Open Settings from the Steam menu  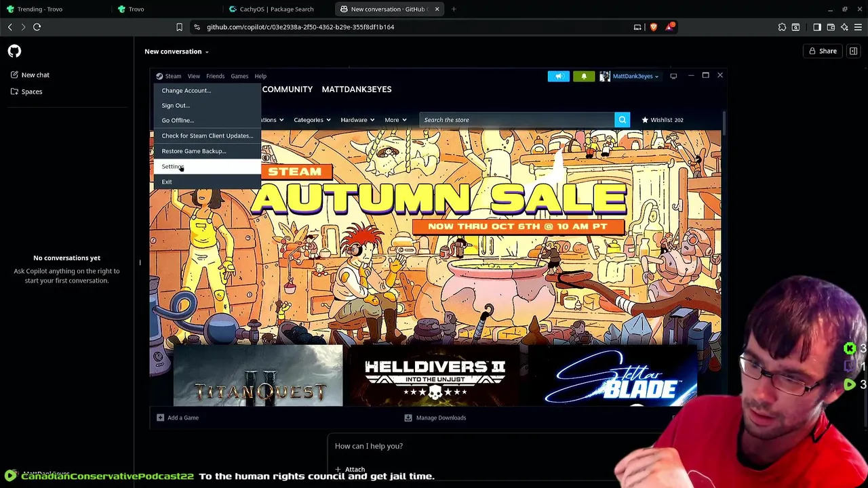[x=207, y=167]
